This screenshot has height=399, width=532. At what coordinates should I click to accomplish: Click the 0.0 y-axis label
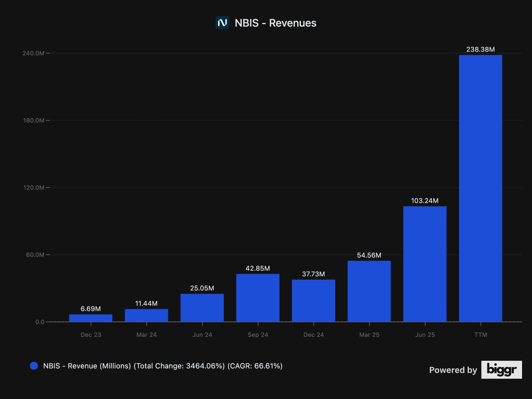[x=40, y=322]
